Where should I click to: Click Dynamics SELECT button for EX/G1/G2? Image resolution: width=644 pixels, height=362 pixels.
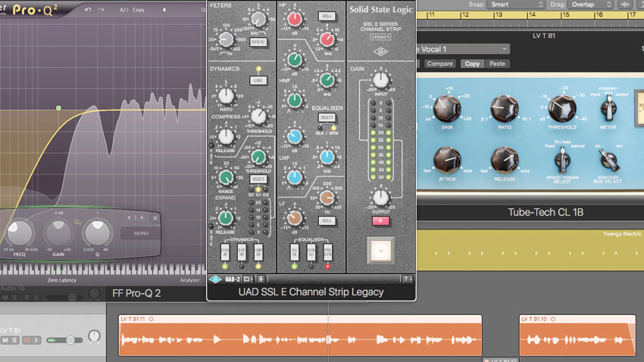[x=258, y=179]
